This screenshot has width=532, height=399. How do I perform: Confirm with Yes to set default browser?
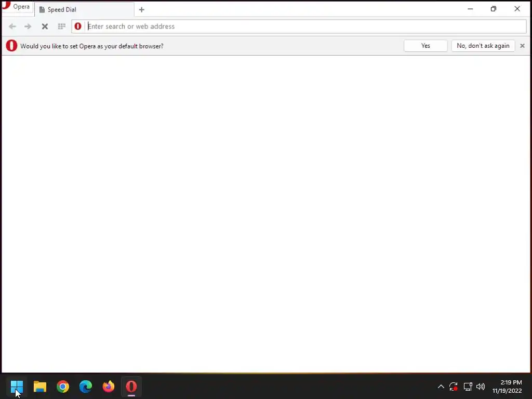(425, 46)
